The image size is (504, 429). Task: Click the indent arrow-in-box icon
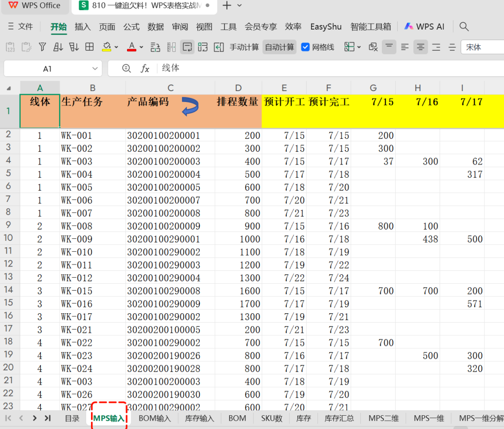click(x=219, y=47)
